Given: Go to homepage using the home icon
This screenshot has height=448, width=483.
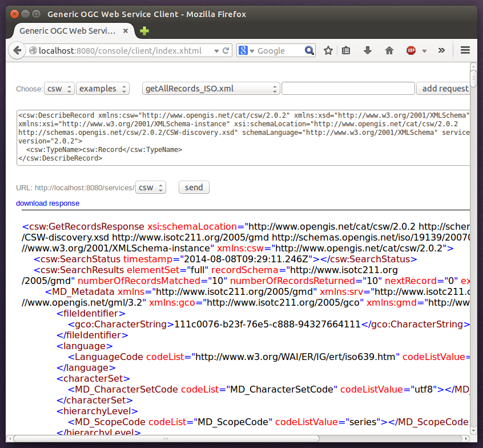Looking at the screenshot, I should pyautogui.click(x=389, y=50).
